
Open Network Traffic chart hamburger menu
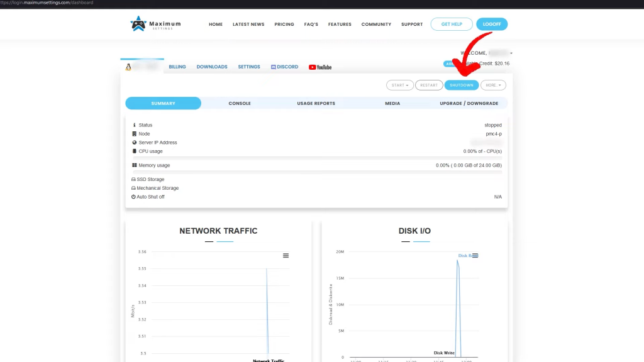point(286,256)
